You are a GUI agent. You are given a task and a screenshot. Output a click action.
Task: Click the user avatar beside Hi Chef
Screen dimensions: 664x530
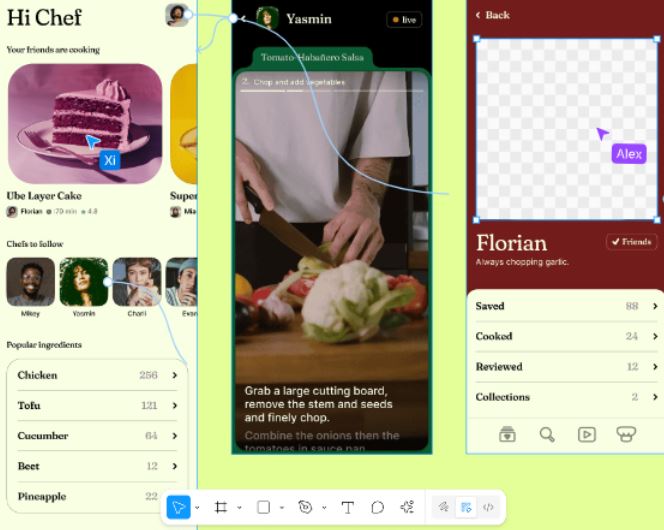tap(177, 15)
